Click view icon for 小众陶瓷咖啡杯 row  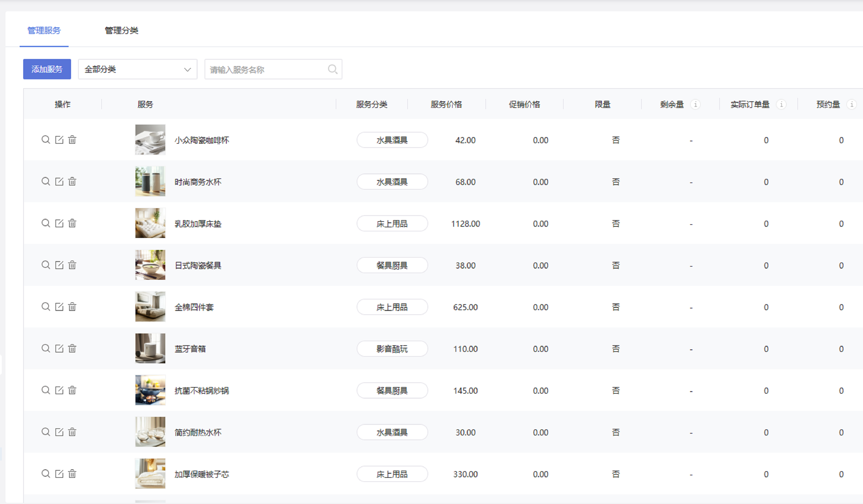(46, 140)
